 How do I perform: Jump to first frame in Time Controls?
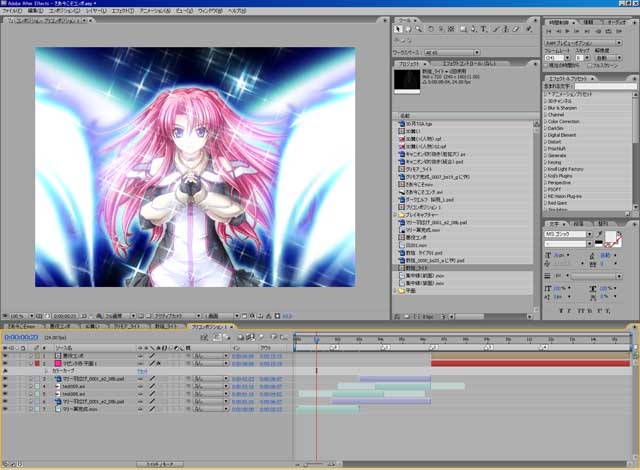549,31
